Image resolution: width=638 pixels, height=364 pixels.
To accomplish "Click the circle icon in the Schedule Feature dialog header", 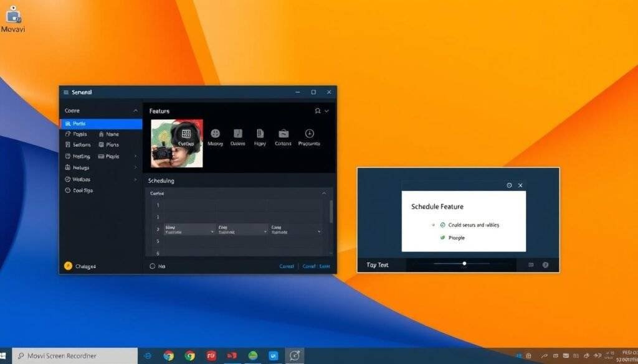I will pos(509,185).
